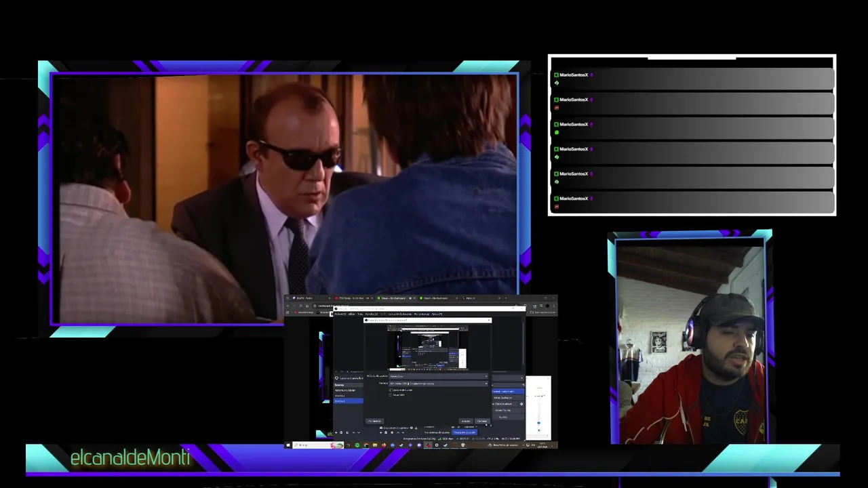Open a new Chrome tab with plus button

click(506, 298)
